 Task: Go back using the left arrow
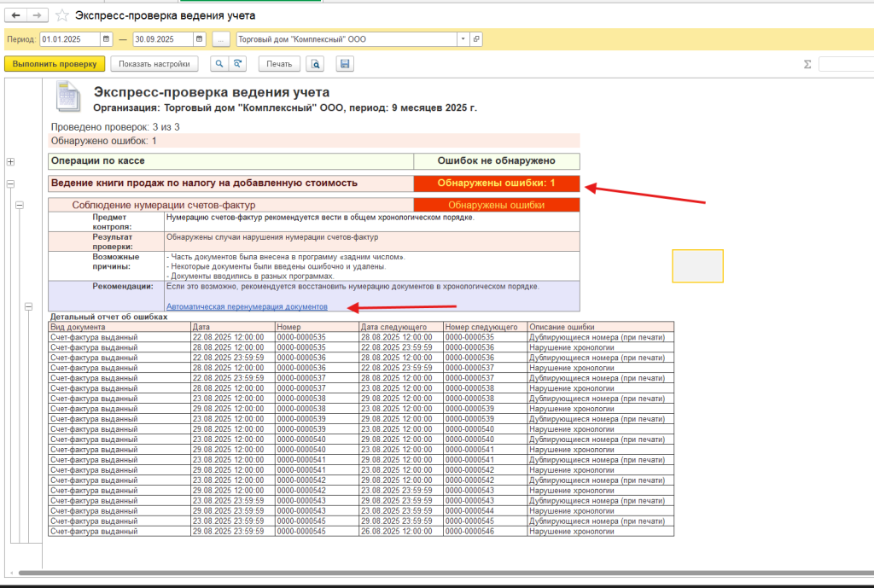(15, 15)
